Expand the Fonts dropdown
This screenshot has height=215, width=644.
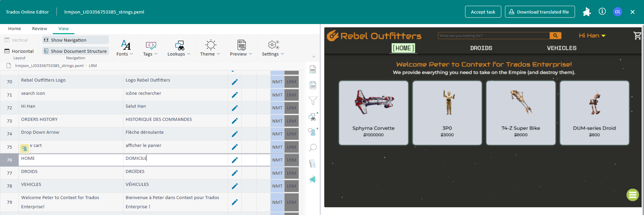(x=125, y=48)
